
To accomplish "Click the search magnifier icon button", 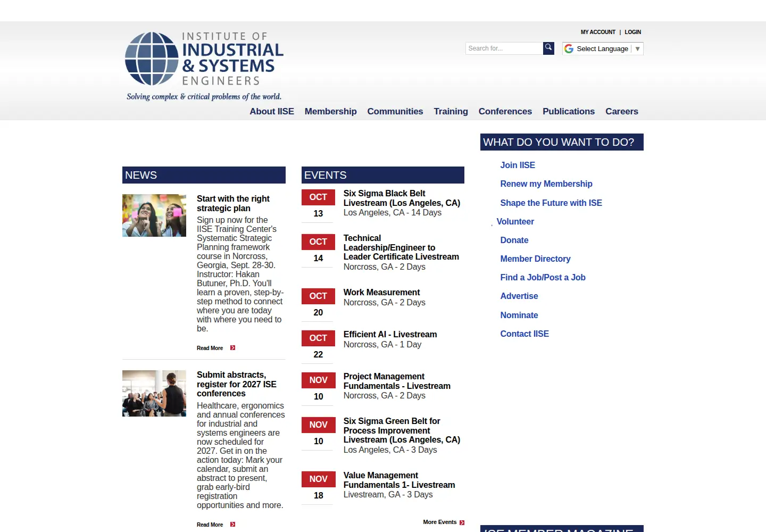I will [x=548, y=48].
